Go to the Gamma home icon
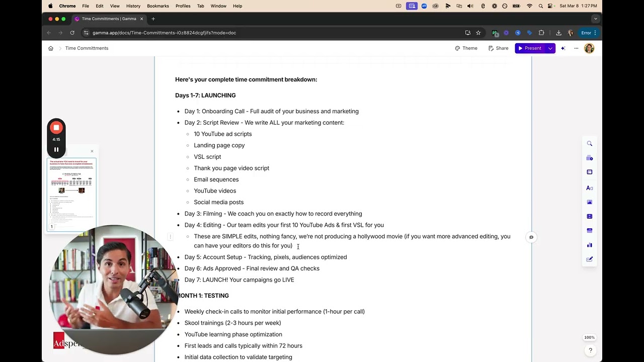This screenshot has width=644, height=362. pos(51,48)
